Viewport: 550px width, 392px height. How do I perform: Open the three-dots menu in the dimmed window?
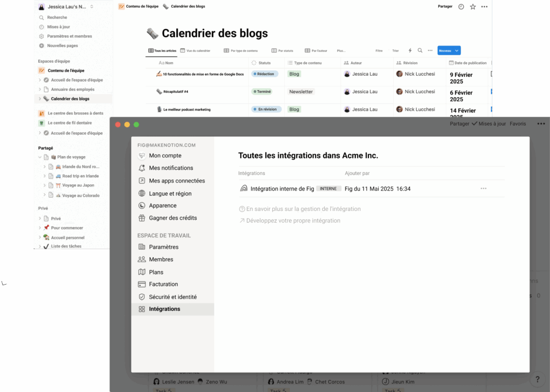coord(541,124)
